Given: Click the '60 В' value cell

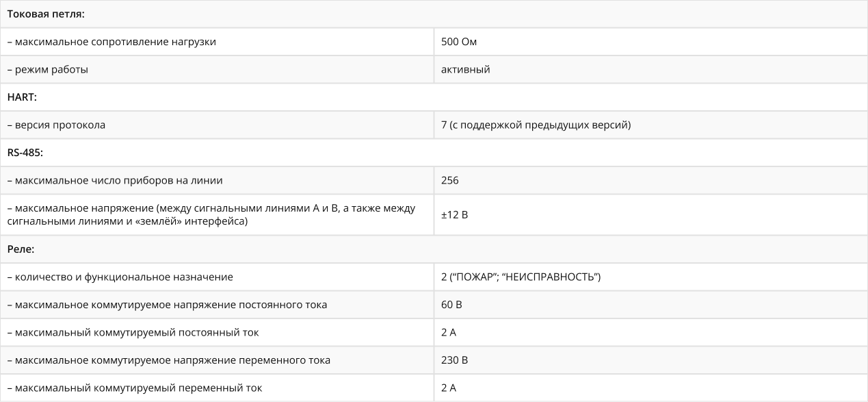Looking at the screenshot, I should click(650, 305).
